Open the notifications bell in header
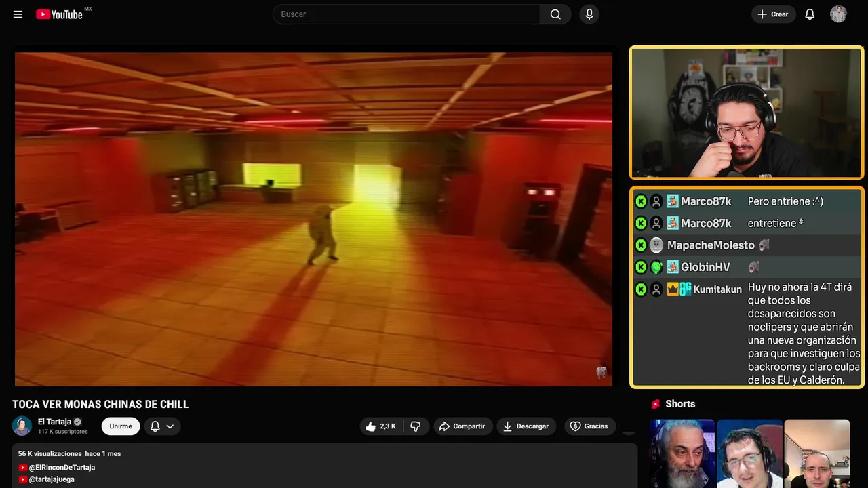868x488 pixels. click(x=810, y=14)
